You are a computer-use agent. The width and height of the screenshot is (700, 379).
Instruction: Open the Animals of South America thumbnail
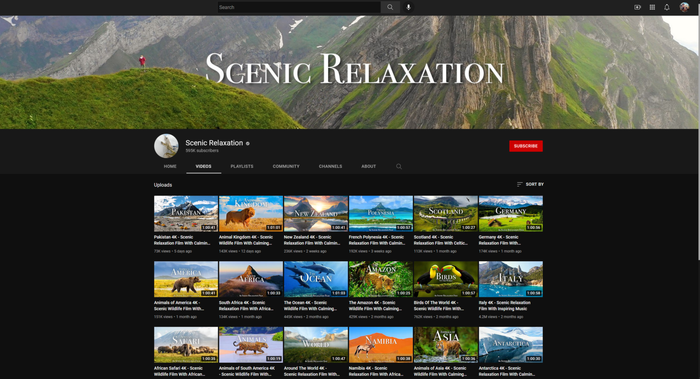tap(251, 345)
